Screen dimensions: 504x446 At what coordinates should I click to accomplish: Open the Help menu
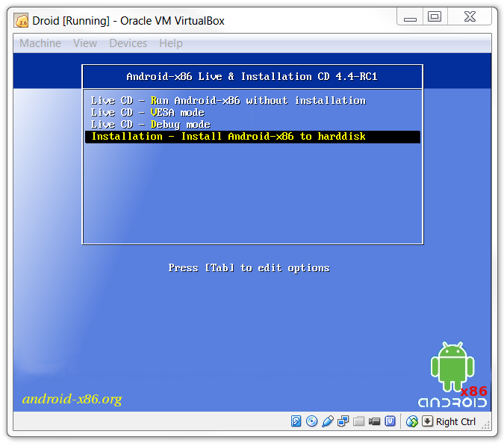pos(171,43)
